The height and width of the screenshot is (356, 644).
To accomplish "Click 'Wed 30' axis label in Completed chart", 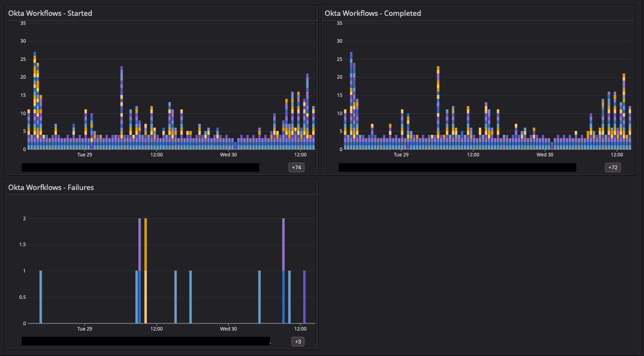I will tap(545, 154).
